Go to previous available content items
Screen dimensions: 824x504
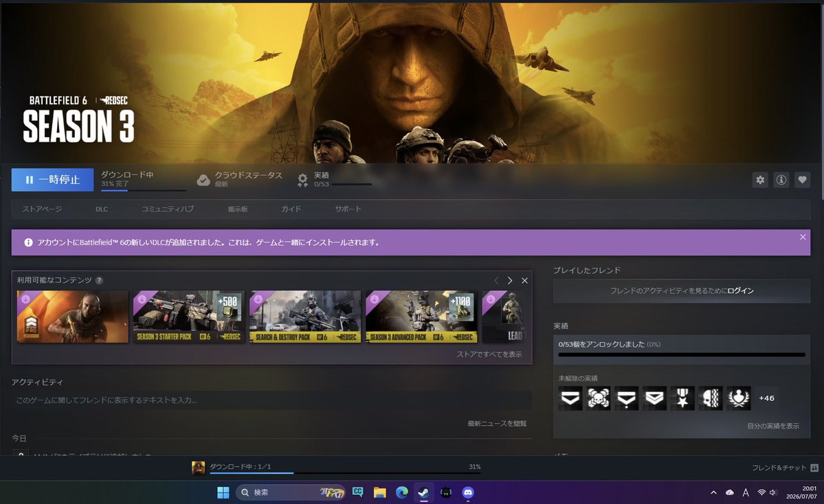coord(496,281)
